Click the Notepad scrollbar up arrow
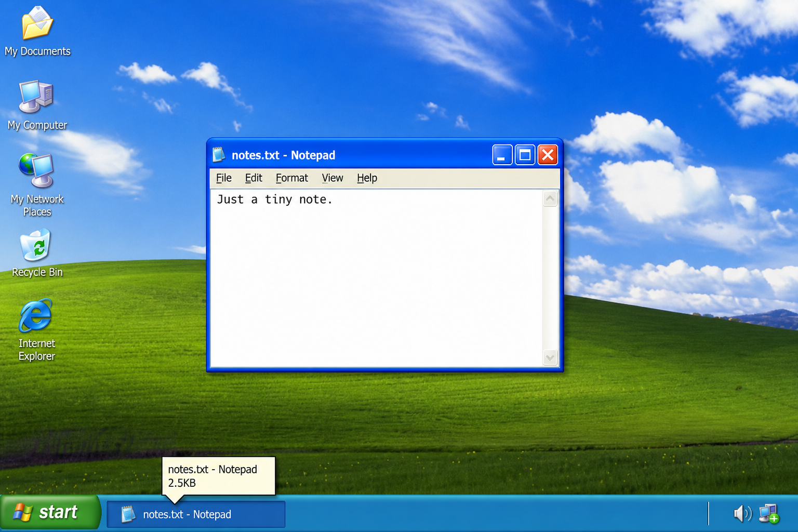798x532 pixels. pos(550,198)
